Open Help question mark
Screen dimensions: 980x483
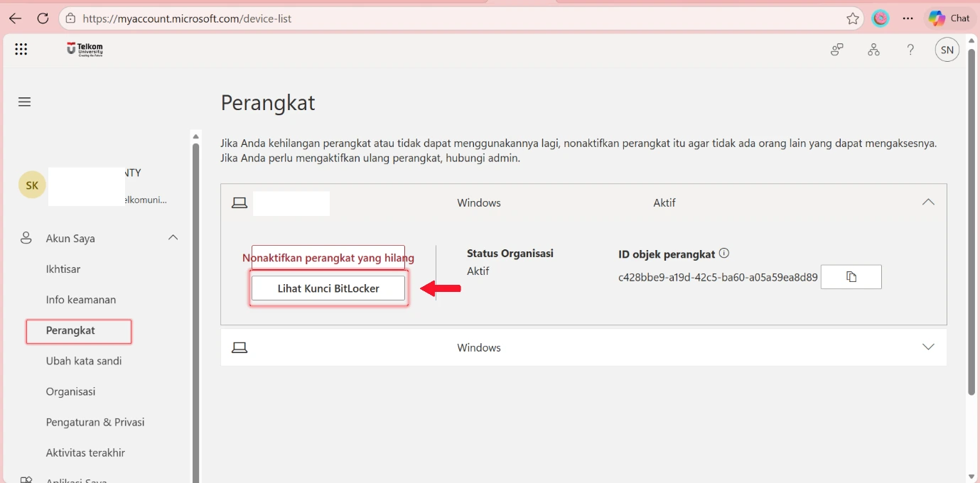tap(910, 50)
